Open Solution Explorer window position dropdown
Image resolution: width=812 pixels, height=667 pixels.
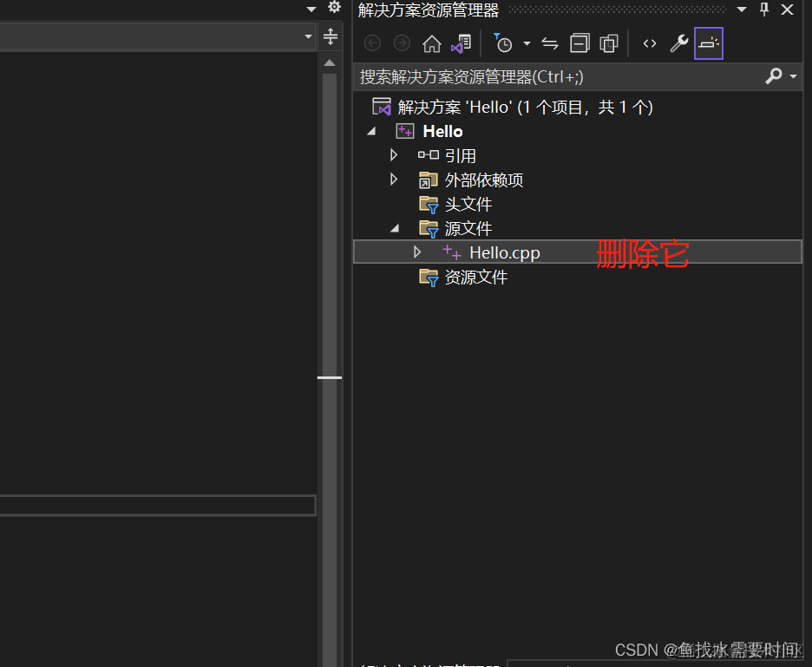(x=742, y=10)
